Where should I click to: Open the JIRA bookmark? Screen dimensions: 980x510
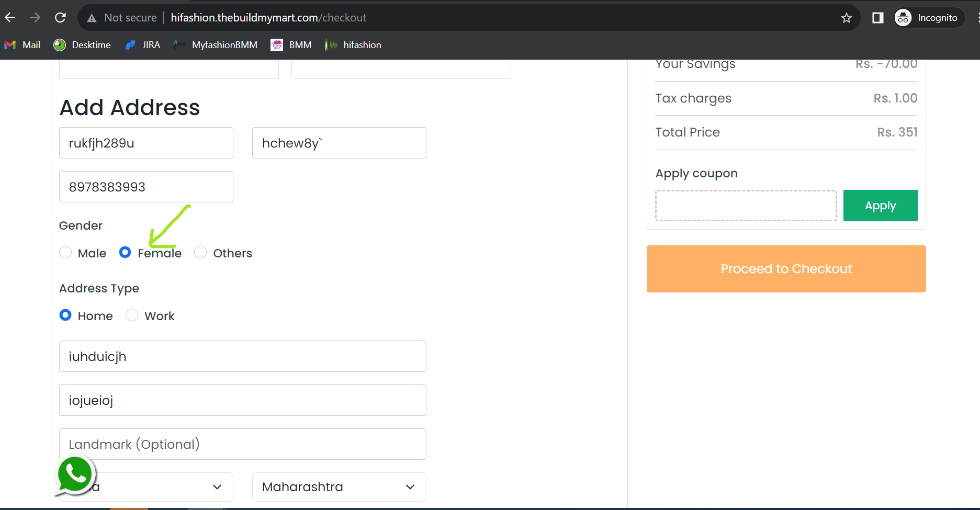pyautogui.click(x=143, y=45)
